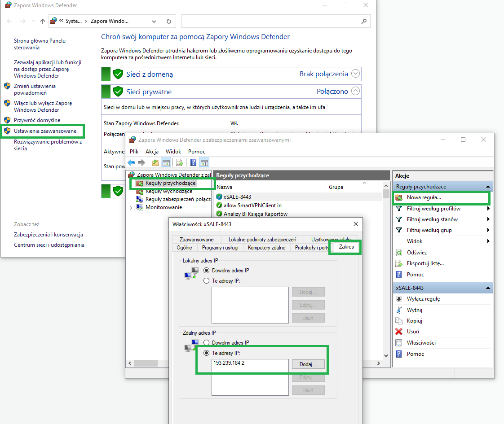Click the Export list toolbar icon
The height and width of the screenshot is (424, 504).
click(x=179, y=162)
